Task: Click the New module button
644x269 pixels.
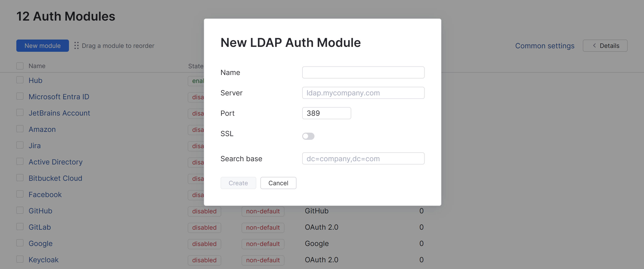Action: click(x=42, y=46)
